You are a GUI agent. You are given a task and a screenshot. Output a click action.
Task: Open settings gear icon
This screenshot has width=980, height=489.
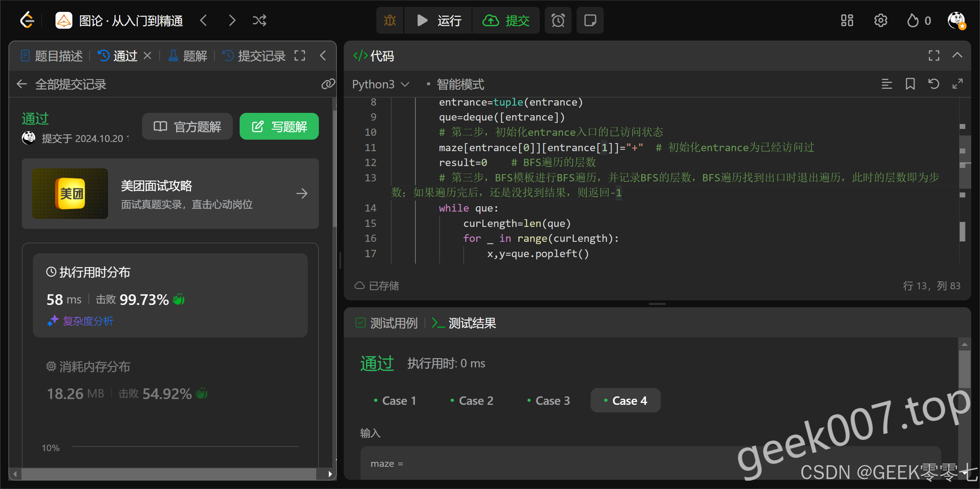(x=880, y=20)
